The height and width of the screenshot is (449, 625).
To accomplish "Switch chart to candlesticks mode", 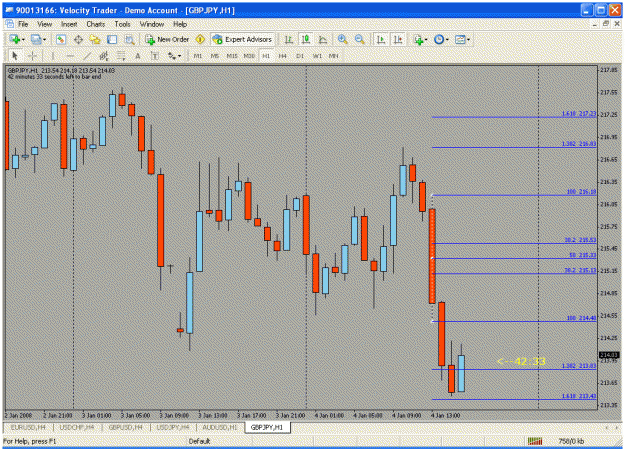I will coord(306,39).
